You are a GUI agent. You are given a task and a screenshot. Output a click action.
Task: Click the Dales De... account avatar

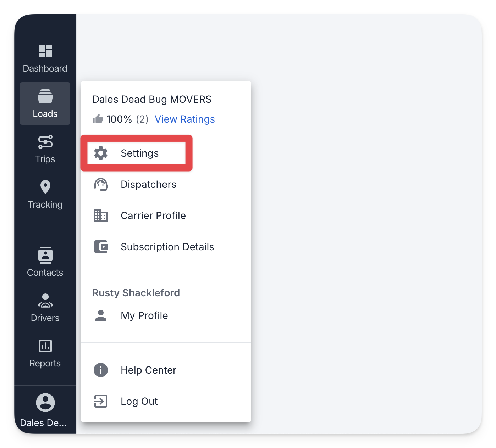45,403
